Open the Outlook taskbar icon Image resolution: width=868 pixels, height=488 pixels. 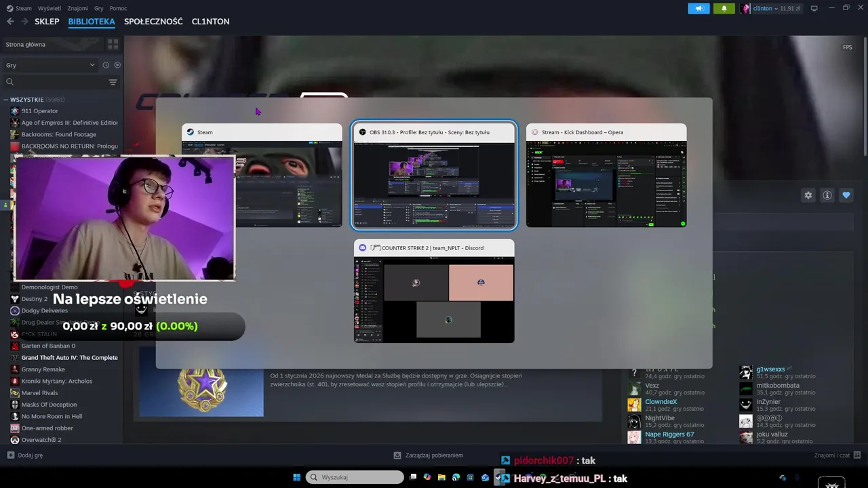(485, 477)
